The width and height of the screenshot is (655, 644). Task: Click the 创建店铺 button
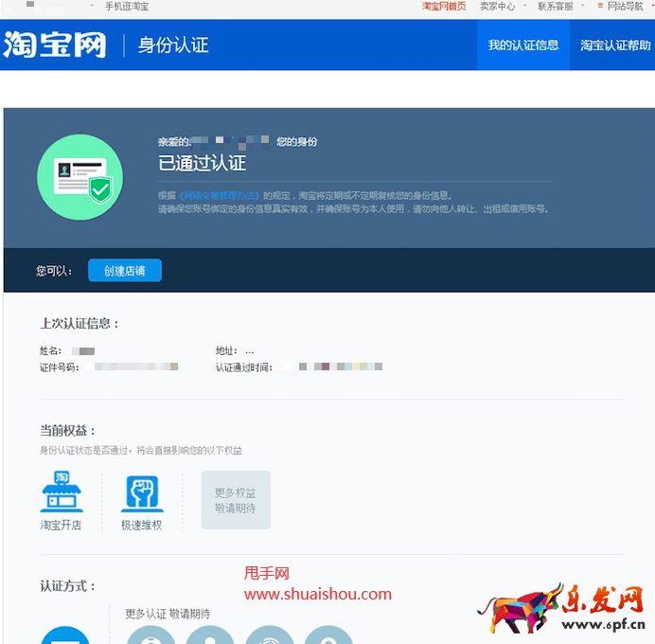point(125,271)
